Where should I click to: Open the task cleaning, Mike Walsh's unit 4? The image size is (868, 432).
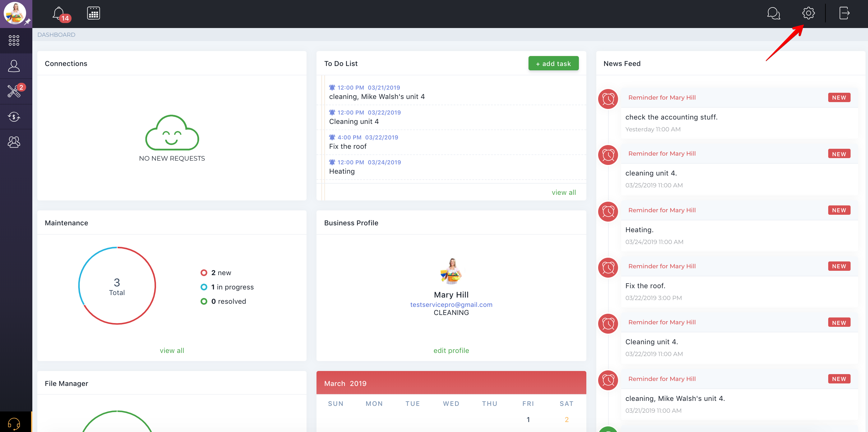(x=377, y=96)
